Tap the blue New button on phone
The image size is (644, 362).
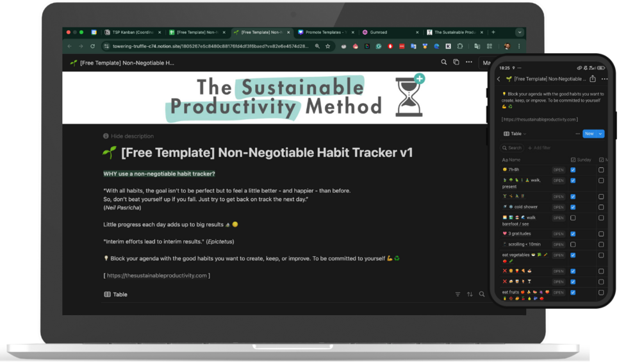590,134
